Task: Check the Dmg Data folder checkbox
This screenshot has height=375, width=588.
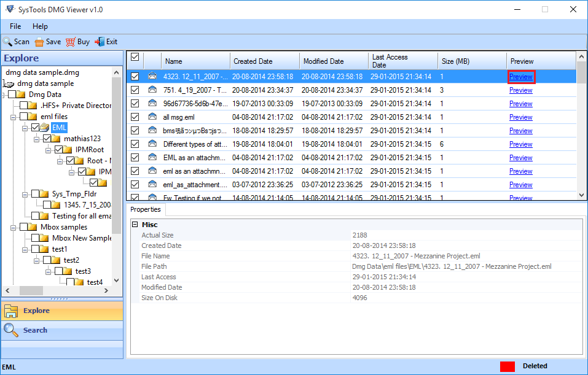Action: click(12, 95)
